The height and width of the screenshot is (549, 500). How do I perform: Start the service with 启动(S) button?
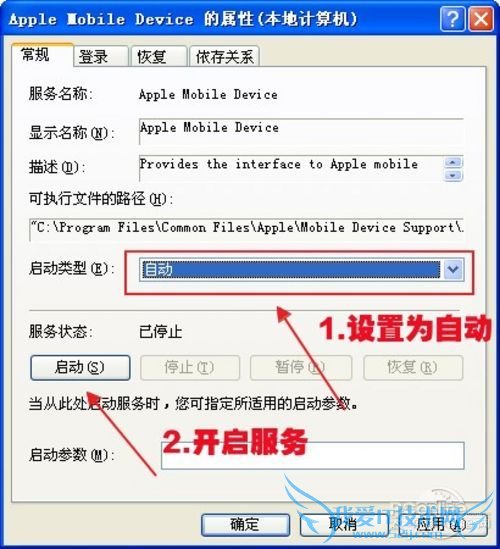point(80,368)
